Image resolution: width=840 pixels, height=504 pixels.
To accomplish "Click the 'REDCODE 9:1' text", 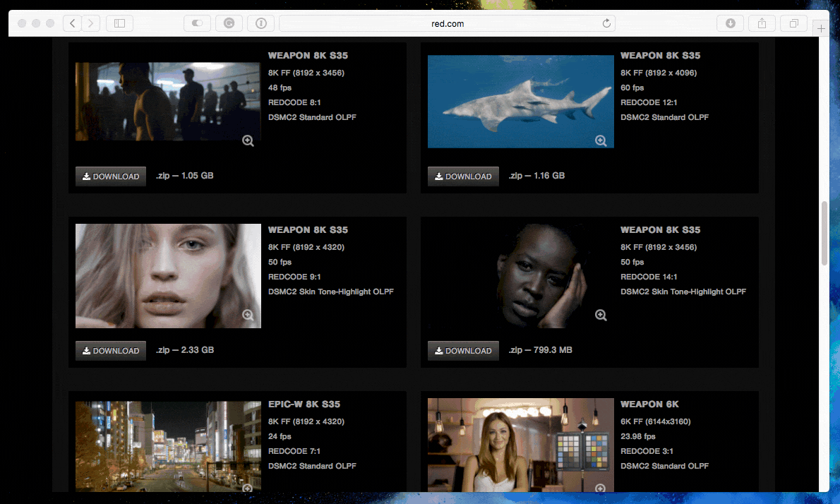I will point(294,277).
